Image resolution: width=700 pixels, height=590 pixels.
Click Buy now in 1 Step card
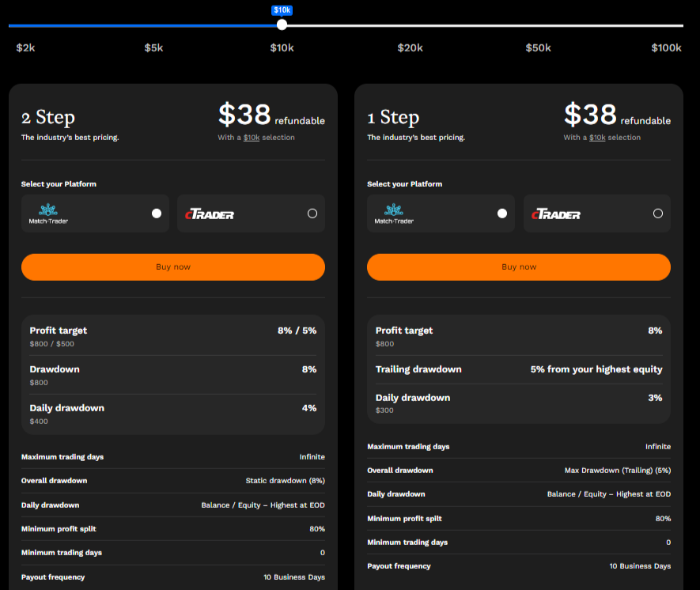(x=519, y=267)
